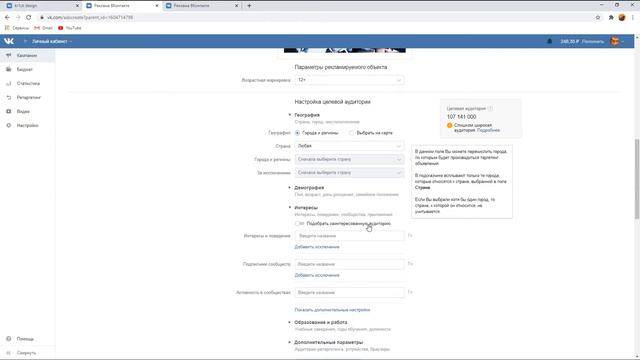Focus the Интересы и поведение input field

click(349, 236)
